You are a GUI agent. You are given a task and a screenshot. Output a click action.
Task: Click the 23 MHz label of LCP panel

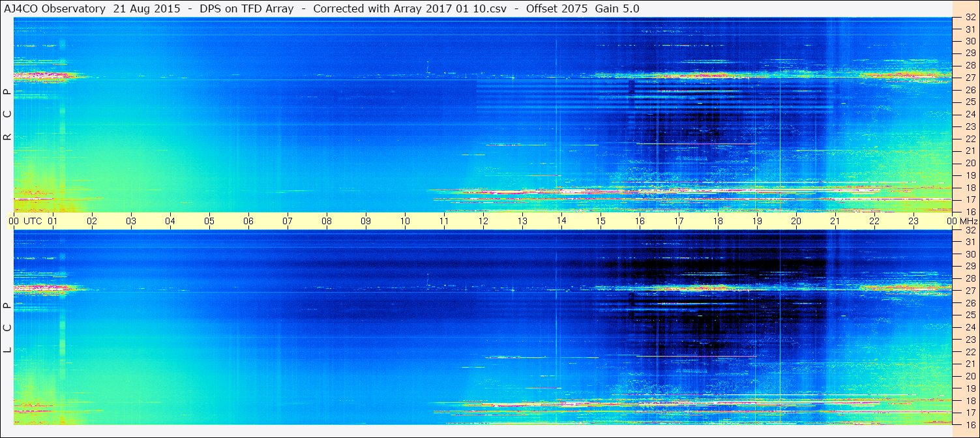click(970, 340)
